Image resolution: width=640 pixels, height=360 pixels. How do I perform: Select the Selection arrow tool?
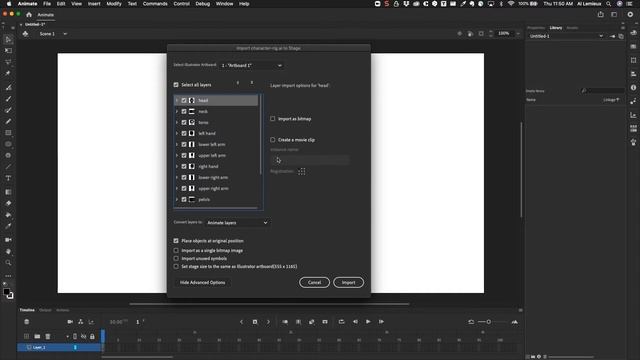click(8, 40)
